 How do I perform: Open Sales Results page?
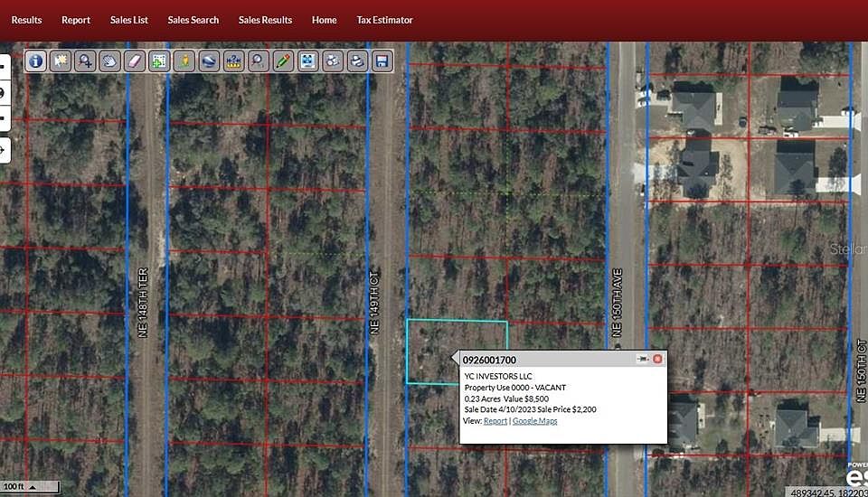pyautogui.click(x=265, y=20)
